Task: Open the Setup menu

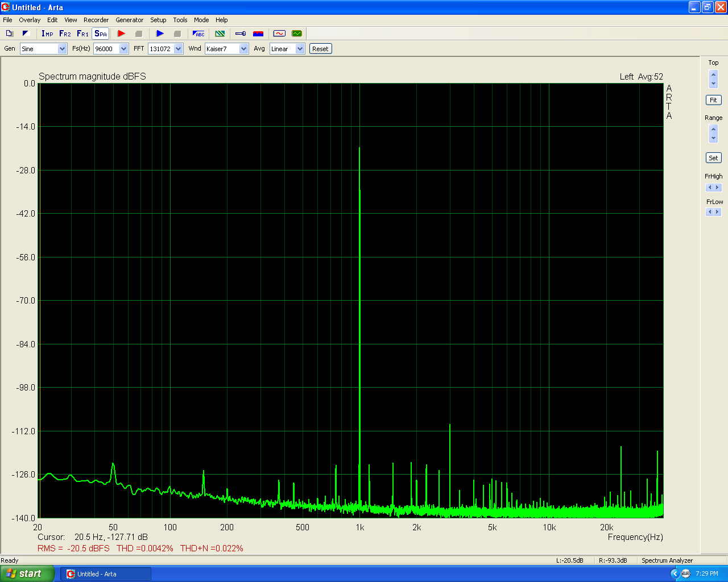Action: tap(158, 20)
